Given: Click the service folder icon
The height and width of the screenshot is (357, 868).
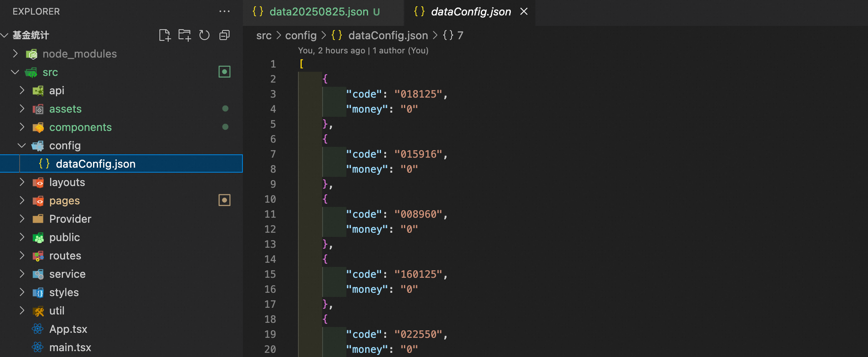Looking at the screenshot, I should (x=38, y=274).
